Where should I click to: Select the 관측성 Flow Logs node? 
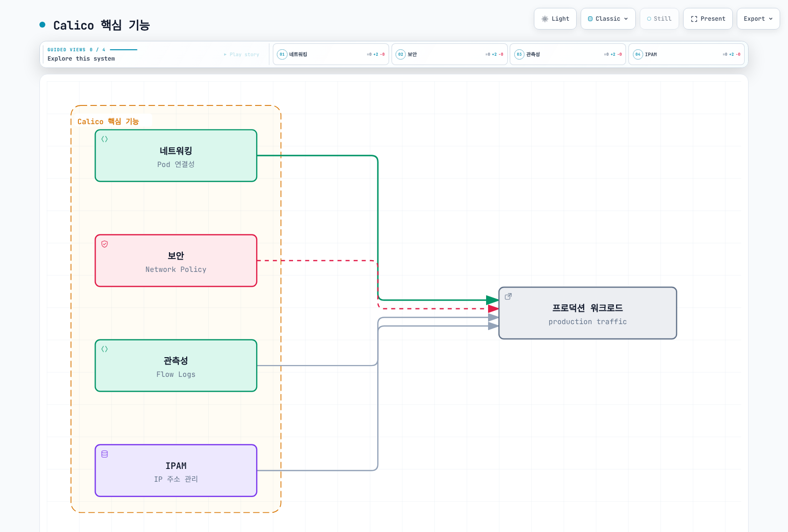(176, 366)
